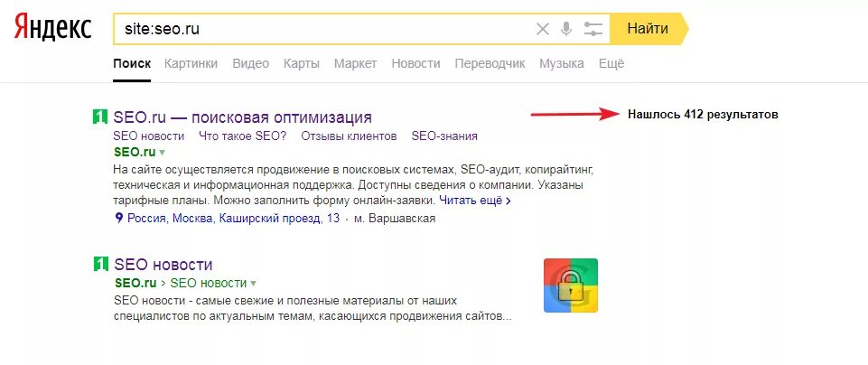Open SEO.ru — поисковая оптимизация result title
Image resolution: width=868 pixels, height=365 pixels.
click(242, 117)
